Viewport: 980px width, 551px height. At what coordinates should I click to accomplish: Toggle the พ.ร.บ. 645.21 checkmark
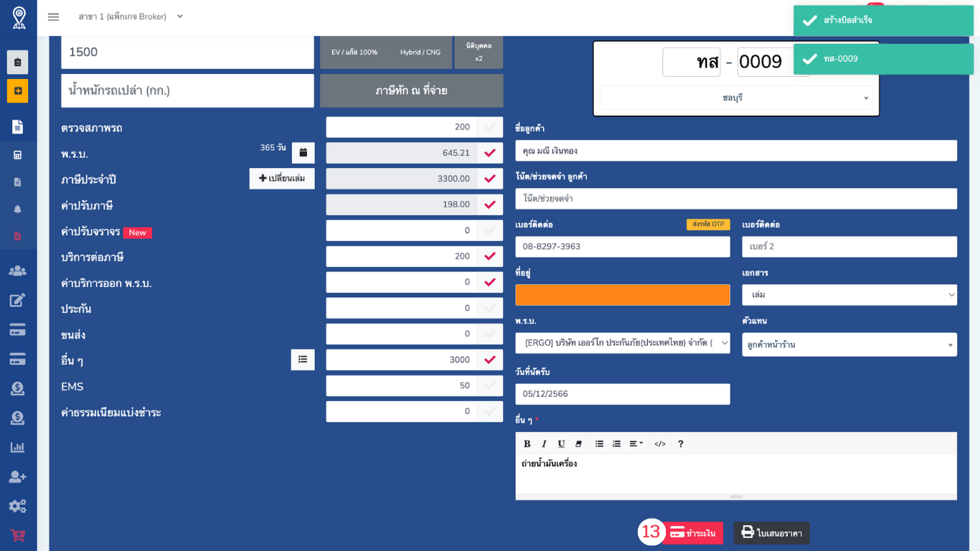click(490, 153)
